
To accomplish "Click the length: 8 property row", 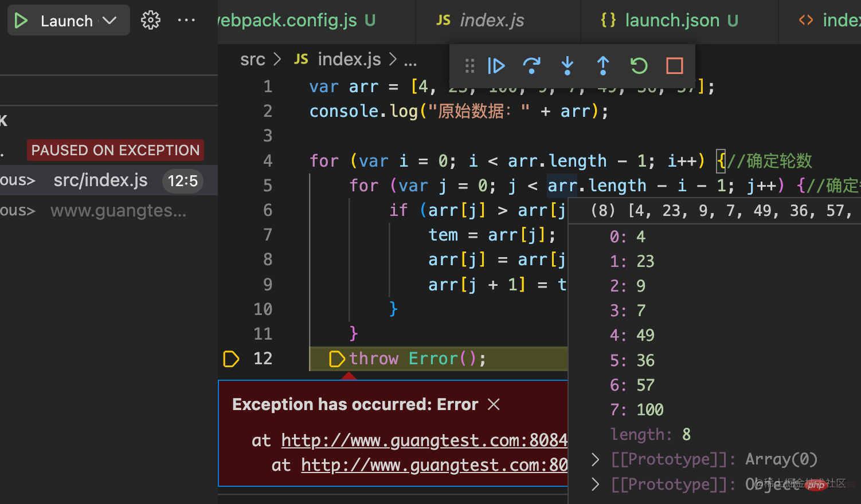I will [x=650, y=435].
